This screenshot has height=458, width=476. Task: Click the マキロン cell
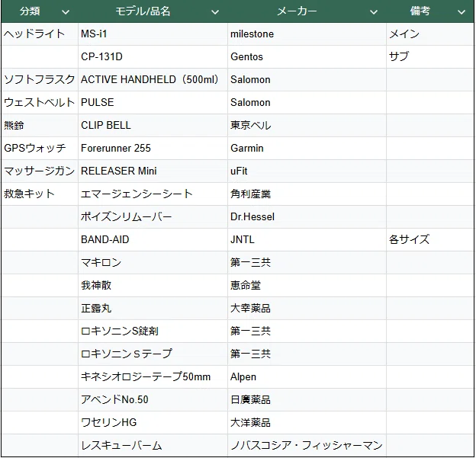(x=153, y=262)
